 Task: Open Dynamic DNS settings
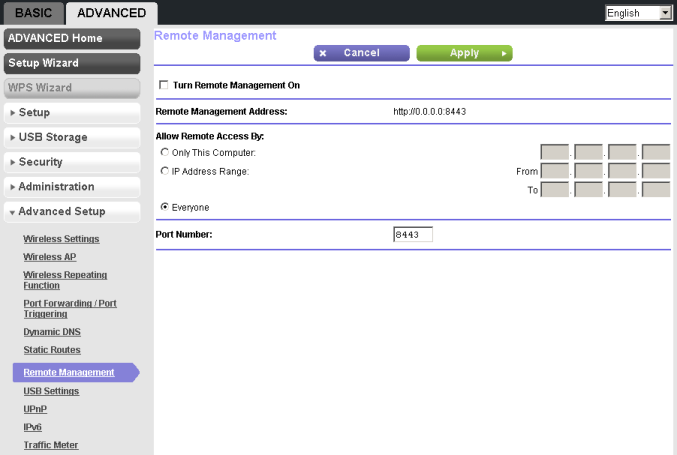[52, 332]
